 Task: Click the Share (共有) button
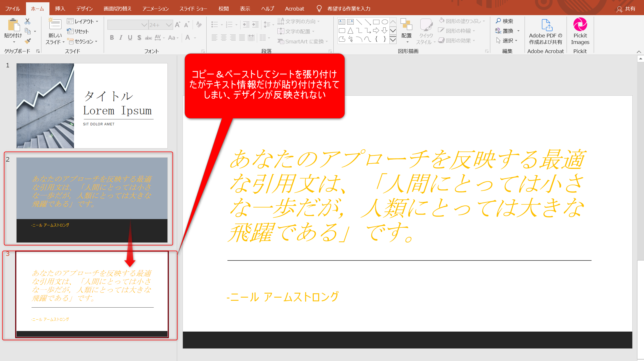(626, 9)
